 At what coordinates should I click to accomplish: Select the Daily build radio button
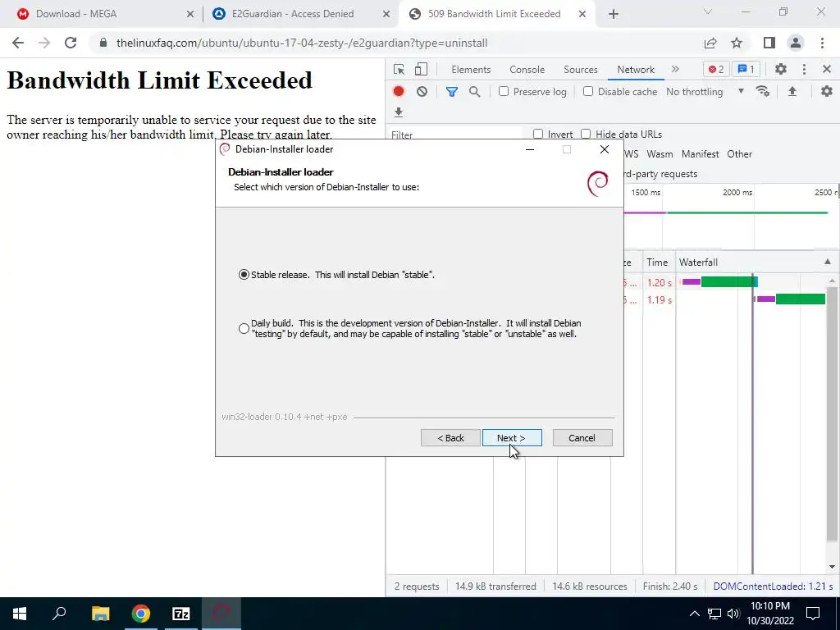pyautogui.click(x=244, y=328)
